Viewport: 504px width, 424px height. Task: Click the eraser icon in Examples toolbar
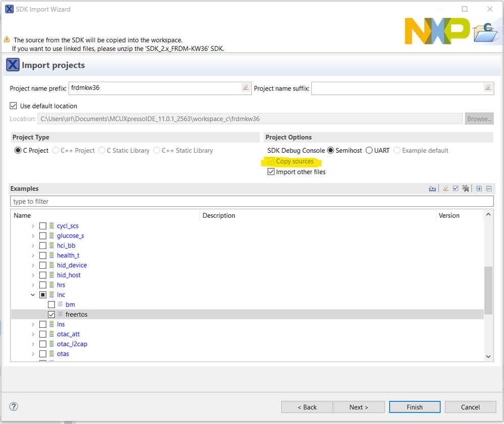click(445, 189)
